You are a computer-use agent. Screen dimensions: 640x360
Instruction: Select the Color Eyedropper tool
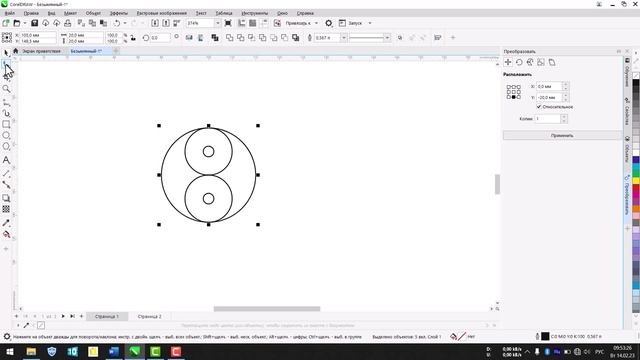[x=6, y=223]
